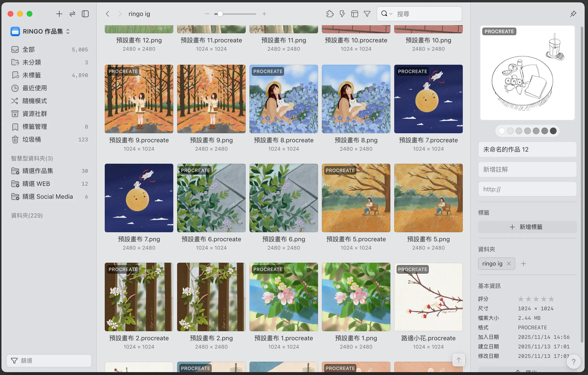Expand the RINGO 作品集 library switcher
Image resolution: width=588 pixels, height=375 pixels.
[68, 31]
